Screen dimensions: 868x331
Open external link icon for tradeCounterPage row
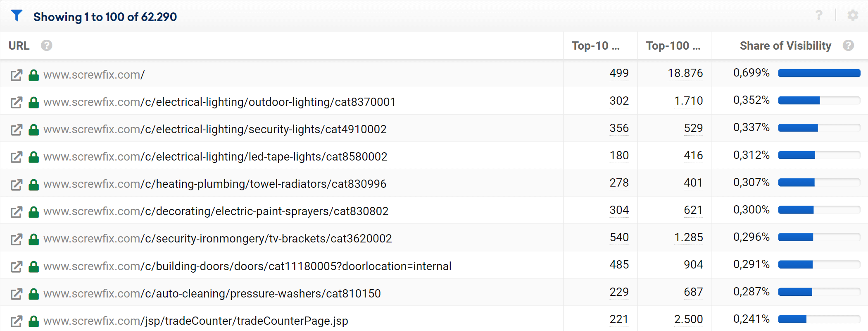[x=17, y=321]
